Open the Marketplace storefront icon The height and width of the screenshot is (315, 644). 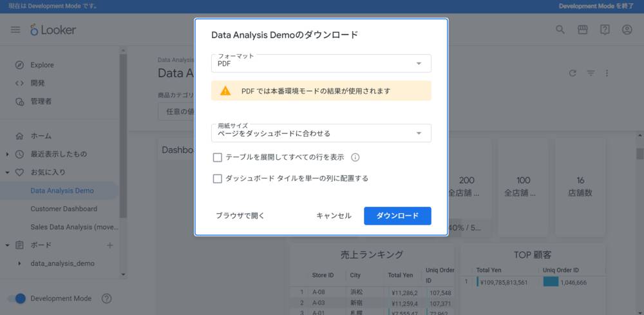click(x=582, y=30)
